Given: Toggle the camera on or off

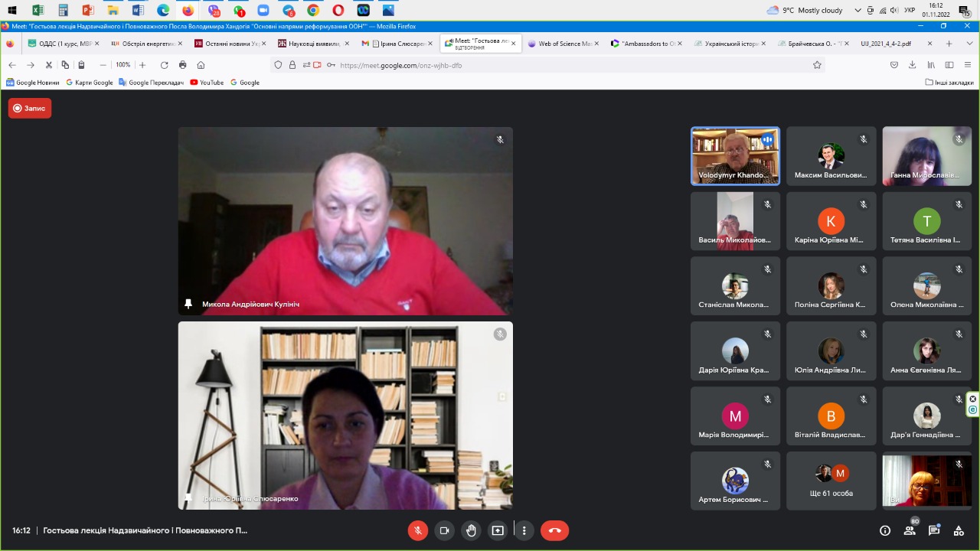Looking at the screenshot, I should pyautogui.click(x=444, y=530).
